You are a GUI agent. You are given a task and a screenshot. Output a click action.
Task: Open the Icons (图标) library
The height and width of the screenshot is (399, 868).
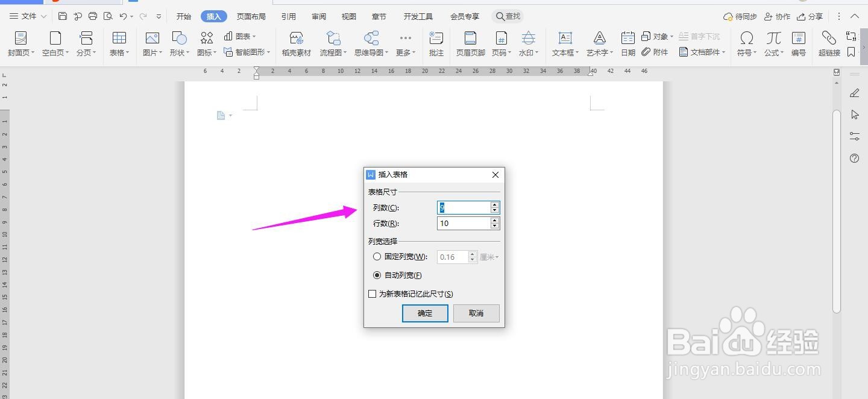point(207,45)
